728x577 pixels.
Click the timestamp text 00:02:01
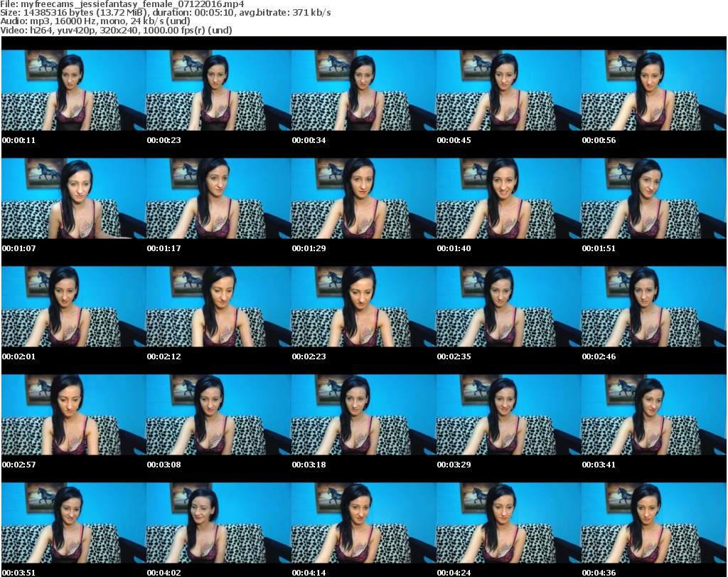(x=18, y=356)
